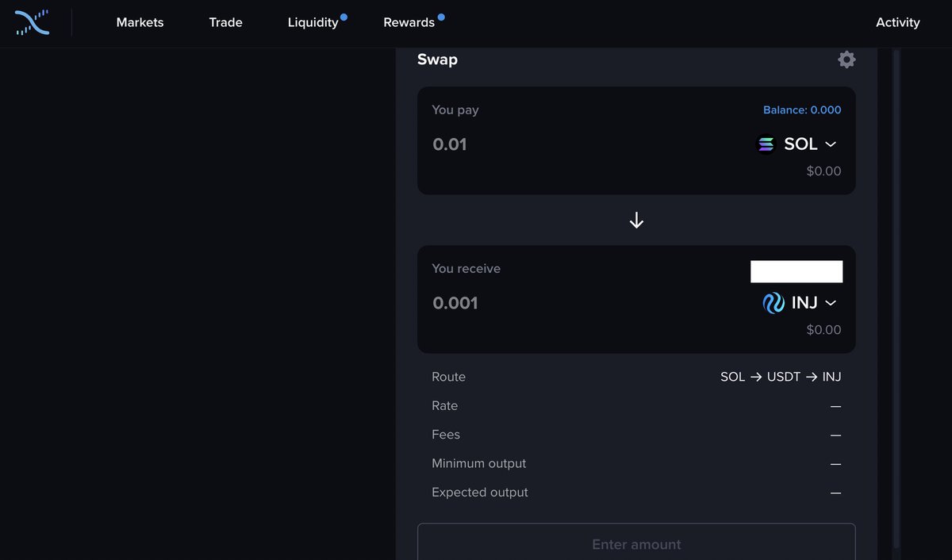
Task: Click the SOL token icon
Action: [765, 144]
